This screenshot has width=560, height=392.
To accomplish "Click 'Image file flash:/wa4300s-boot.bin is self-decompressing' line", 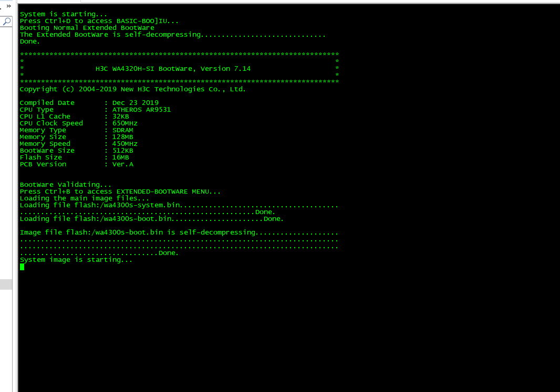I will (x=179, y=232).
